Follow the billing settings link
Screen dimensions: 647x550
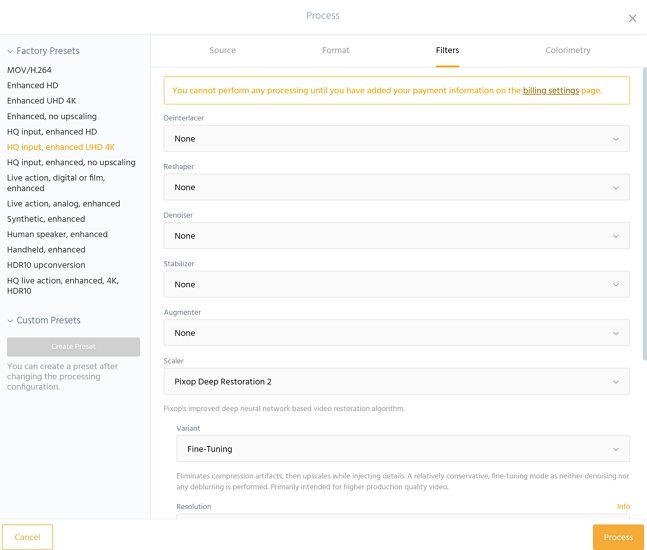coord(550,91)
